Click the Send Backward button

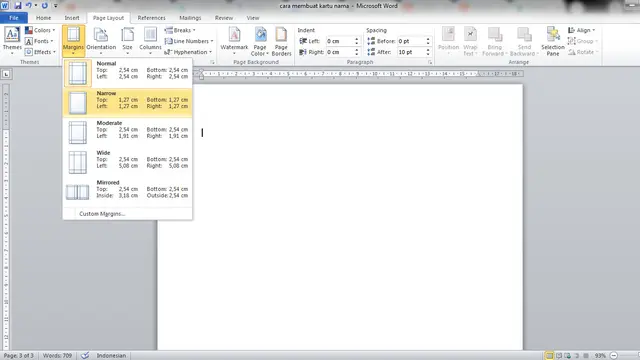(524, 41)
